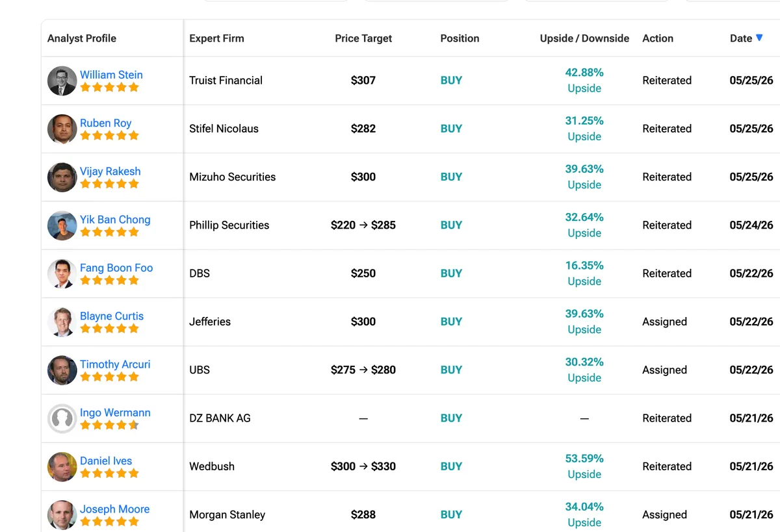
Task: Click the 53.59% Upside value
Action: [x=584, y=466]
